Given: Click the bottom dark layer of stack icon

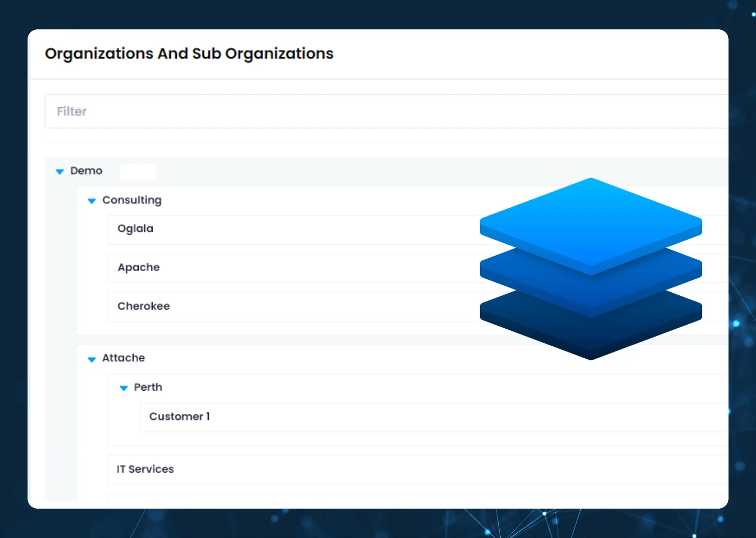Looking at the screenshot, I should point(590,335).
